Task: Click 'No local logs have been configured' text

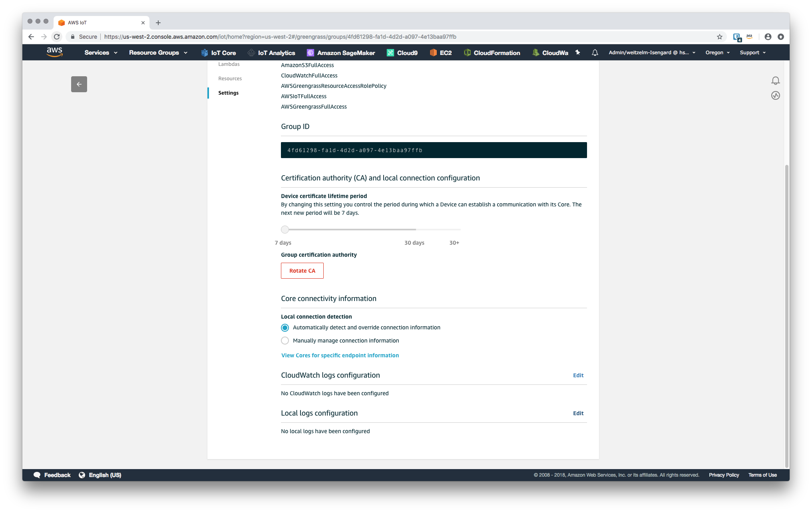Action: (325, 431)
